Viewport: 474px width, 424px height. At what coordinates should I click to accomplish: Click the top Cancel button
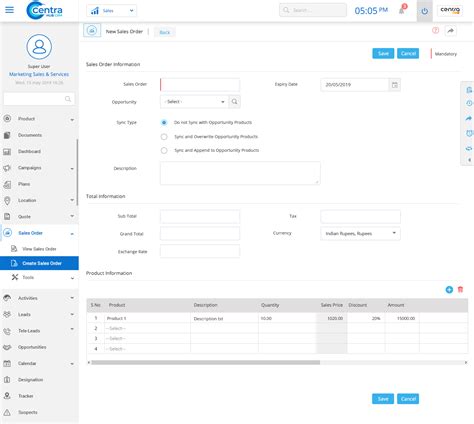pyautogui.click(x=408, y=53)
